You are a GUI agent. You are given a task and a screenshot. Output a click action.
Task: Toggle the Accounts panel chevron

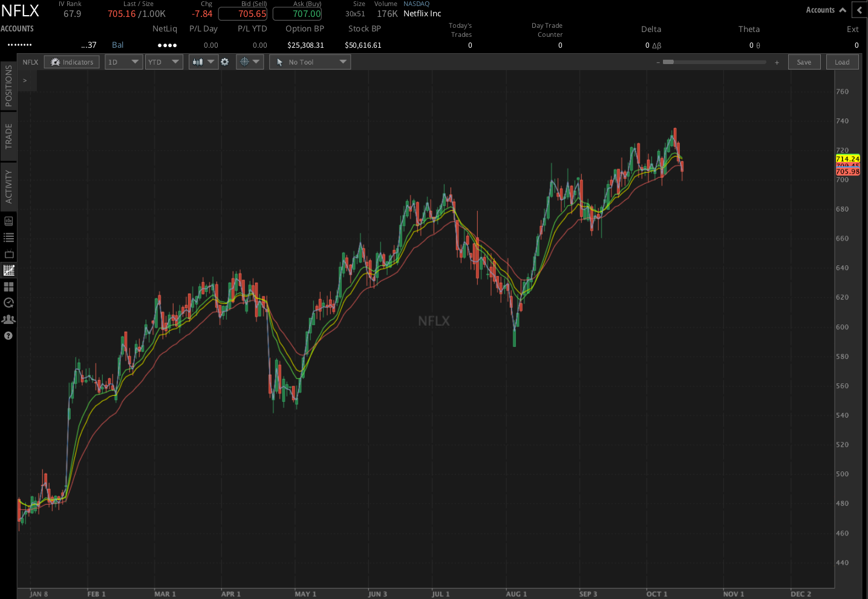(842, 10)
